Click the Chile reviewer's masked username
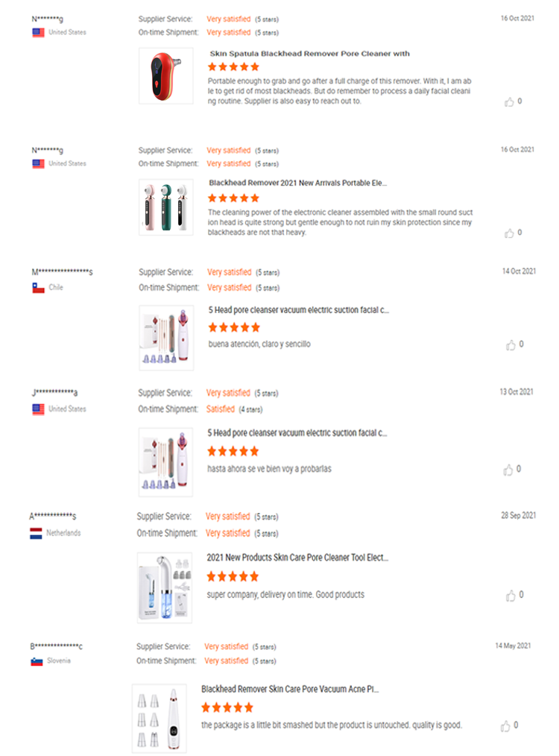The image size is (559, 756). click(x=62, y=273)
